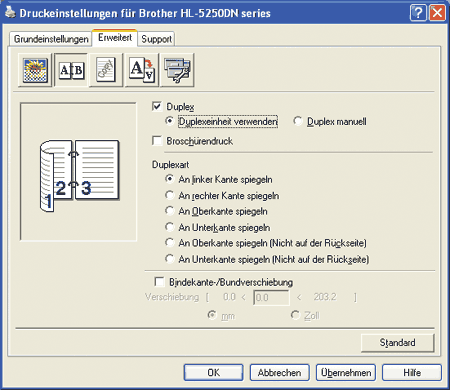Select the mm unit radio button
450x390 pixels.
[x=212, y=315]
